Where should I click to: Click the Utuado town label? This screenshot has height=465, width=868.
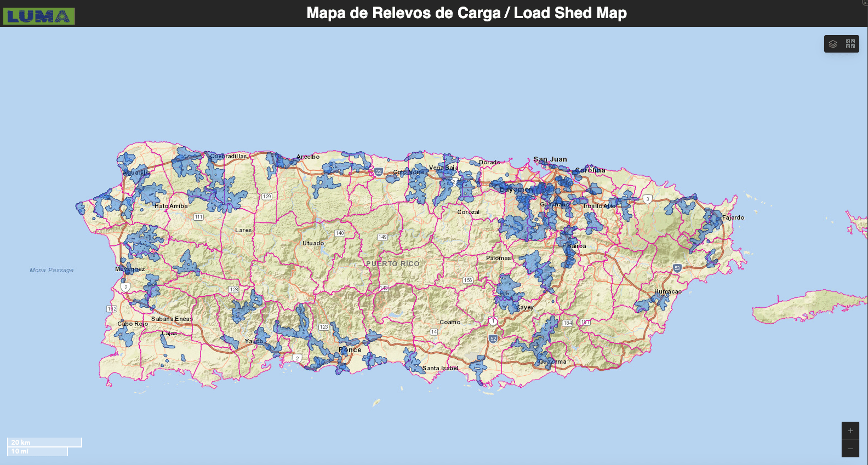click(313, 243)
